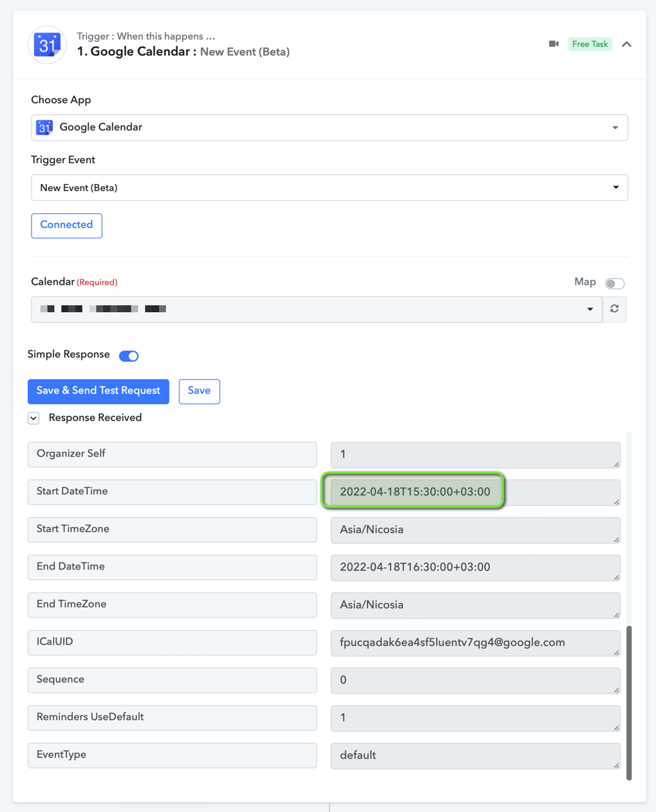Click the End DateTime value 2022-04-18T16:30:00+03:00

(476, 567)
